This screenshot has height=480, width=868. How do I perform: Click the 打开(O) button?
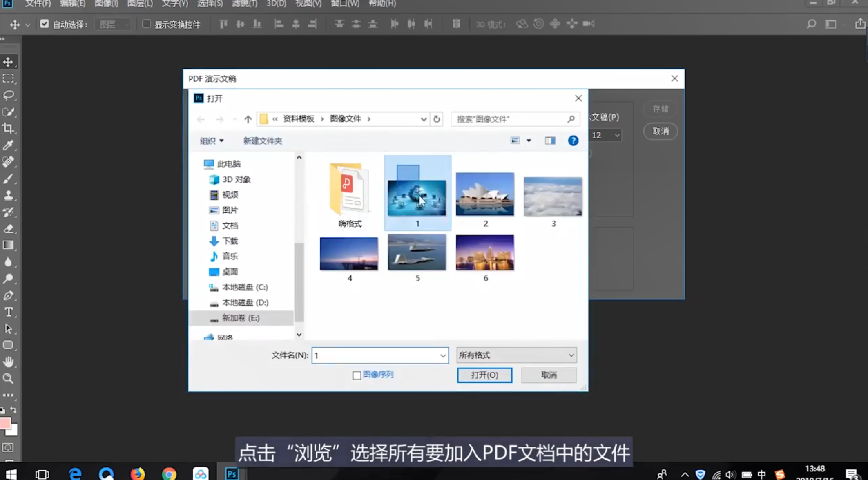coord(484,375)
